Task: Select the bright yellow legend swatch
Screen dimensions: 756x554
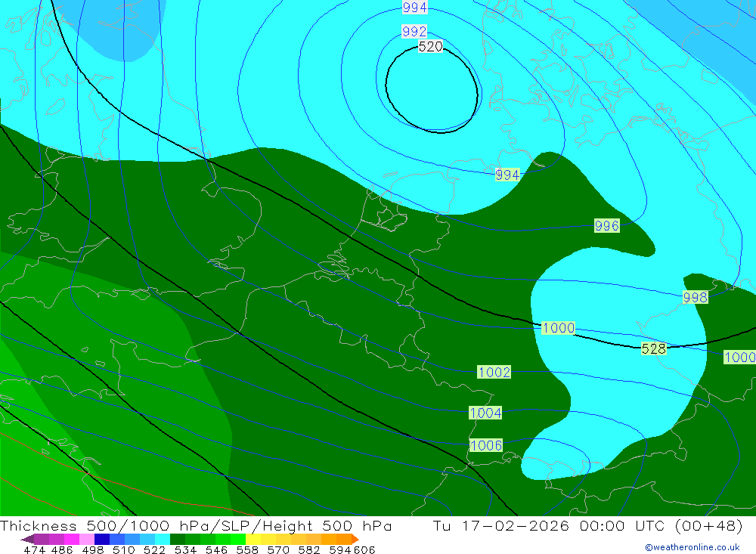Action: [253, 539]
